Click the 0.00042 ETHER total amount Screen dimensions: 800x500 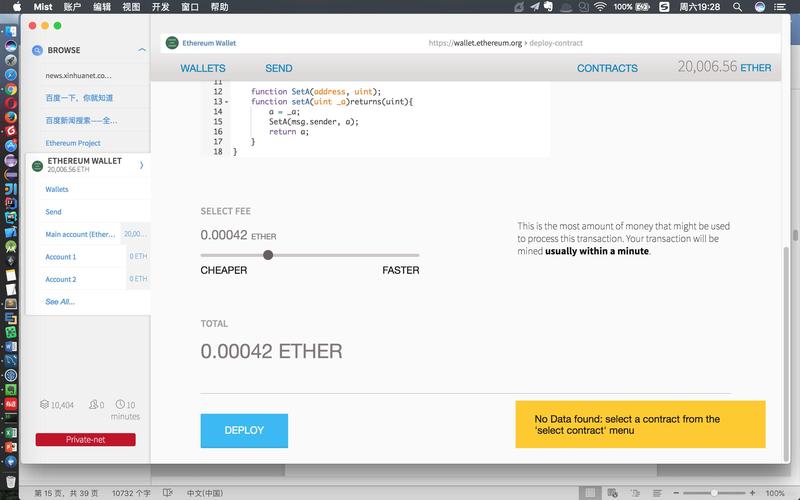[x=271, y=351]
